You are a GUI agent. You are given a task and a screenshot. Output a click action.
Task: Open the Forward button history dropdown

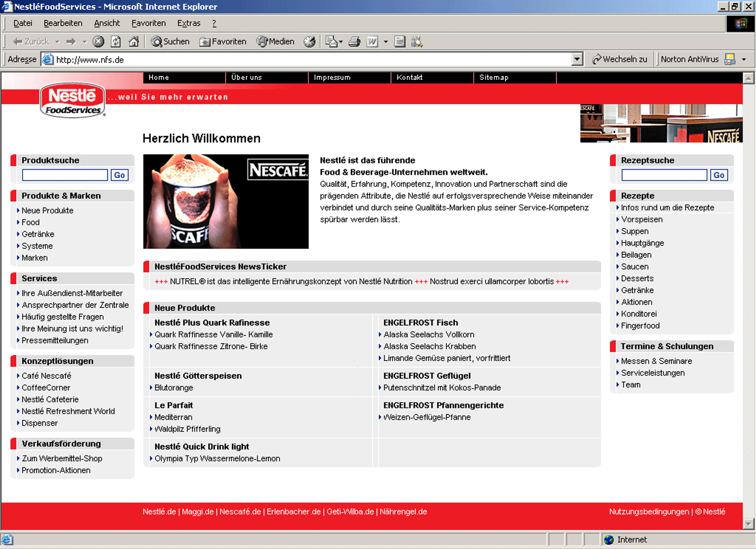coord(84,42)
